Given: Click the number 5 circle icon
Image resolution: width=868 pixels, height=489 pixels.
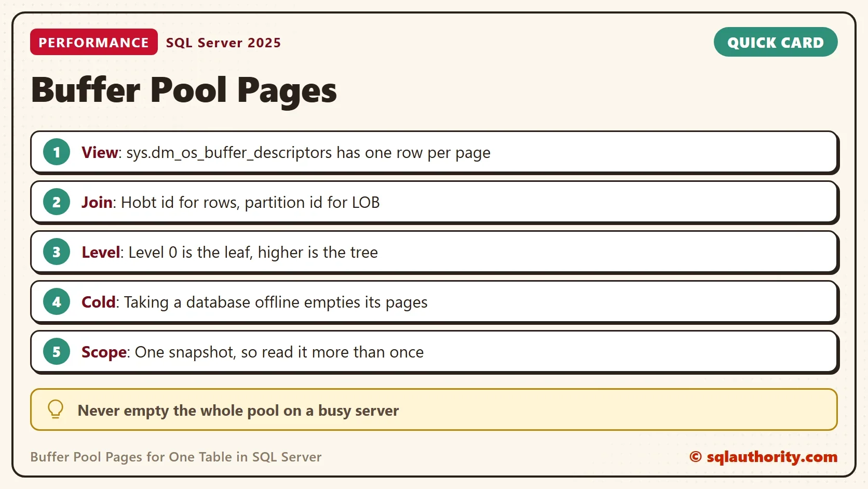Looking at the screenshot, I should click(57, 352).
